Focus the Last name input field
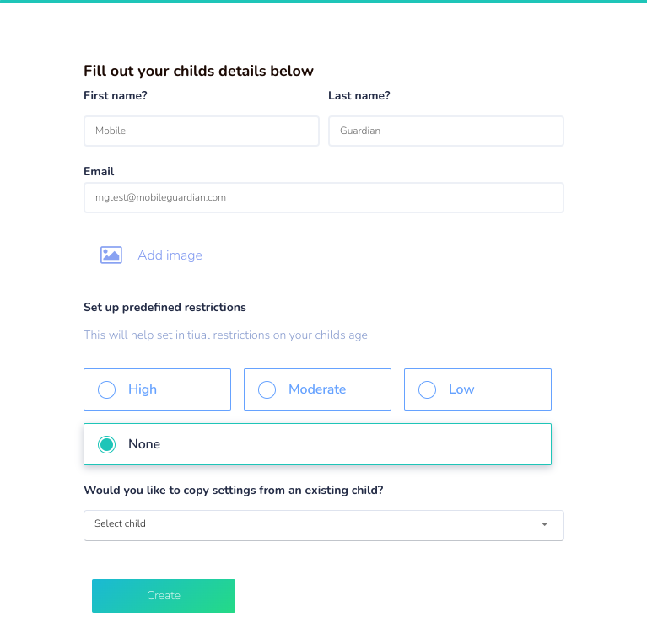The width and height of the screenshot is (647, 644). pos(446,131)
